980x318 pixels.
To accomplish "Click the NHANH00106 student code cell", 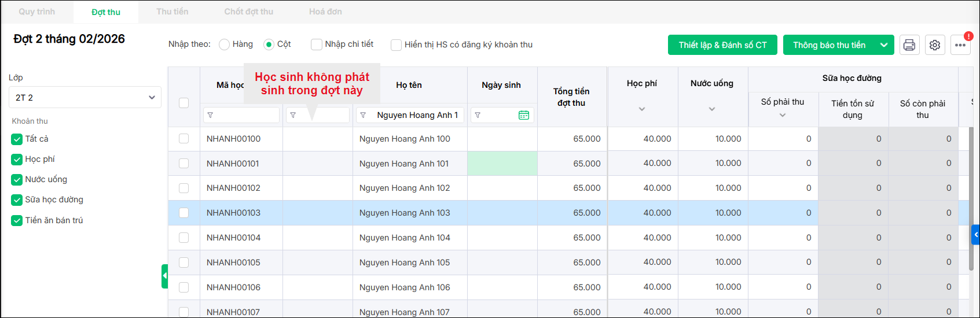I will pos(241,287).
